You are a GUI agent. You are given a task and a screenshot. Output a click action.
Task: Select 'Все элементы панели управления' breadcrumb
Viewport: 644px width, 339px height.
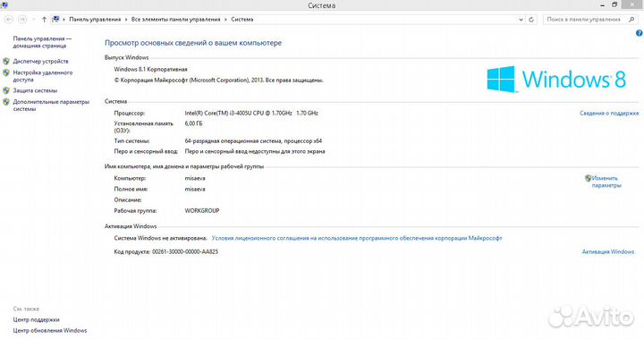click(x=176, y=20)
